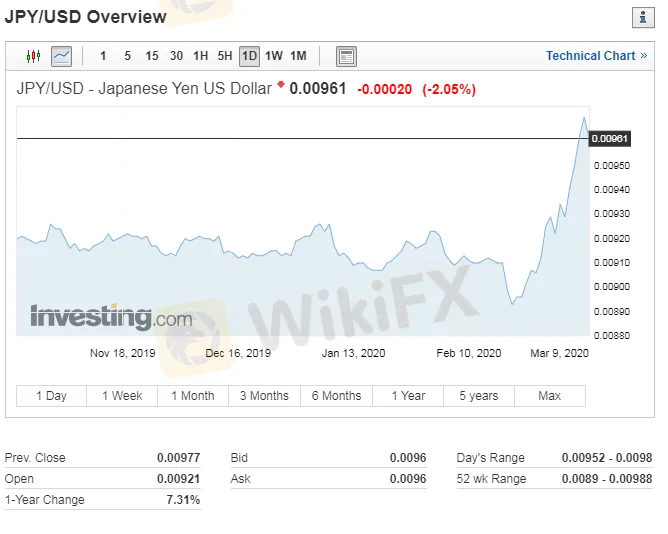Select the 1 minute interval
Screen dimensions: 668x534
click(103, 56)
